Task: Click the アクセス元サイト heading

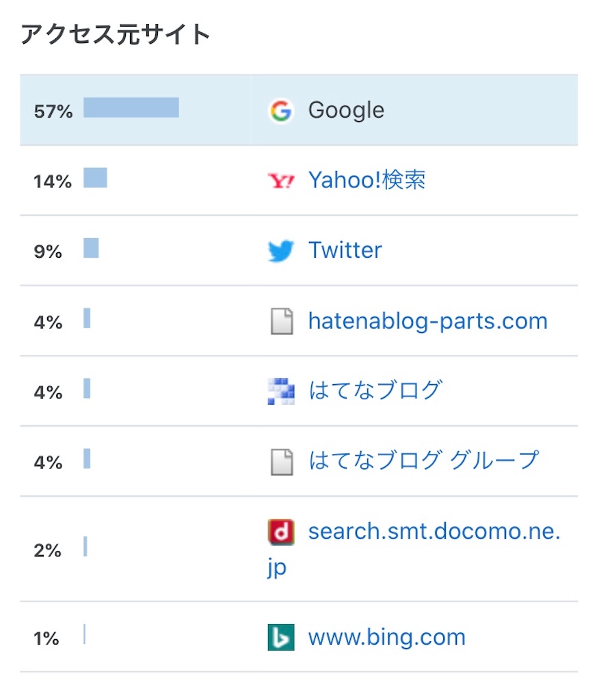Action: coord(115,34)
